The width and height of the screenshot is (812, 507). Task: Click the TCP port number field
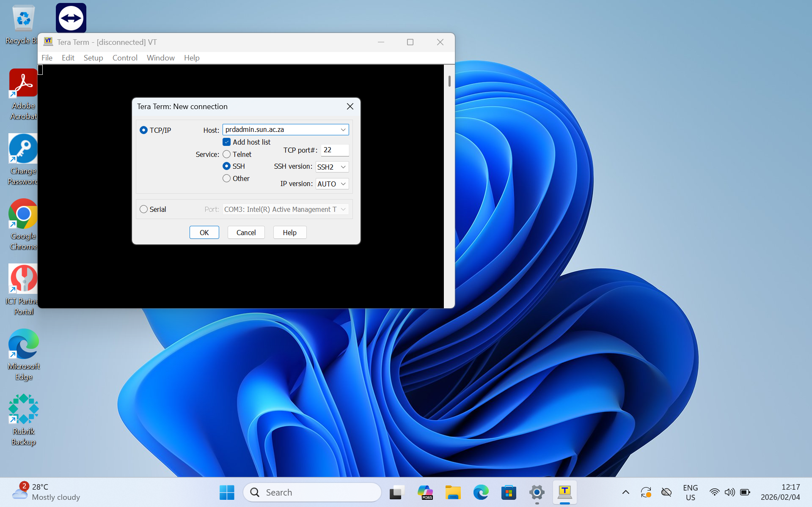[335, 150]
